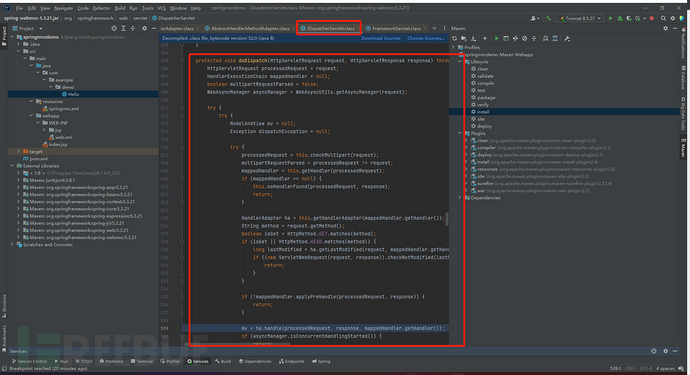Screen dimensions: 690x375
Task: Collapse the Plugins node in Maven
Action: click(460, 133)
